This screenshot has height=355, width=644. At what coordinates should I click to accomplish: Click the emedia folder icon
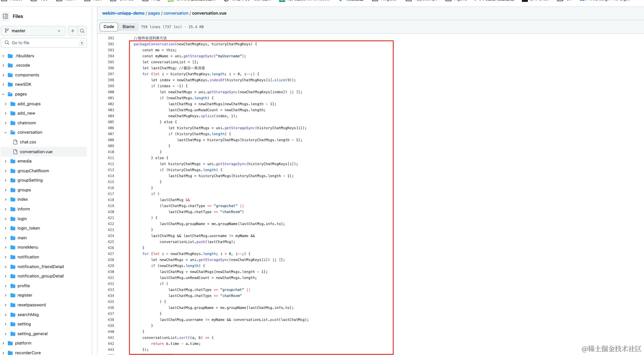pos(13,161)
